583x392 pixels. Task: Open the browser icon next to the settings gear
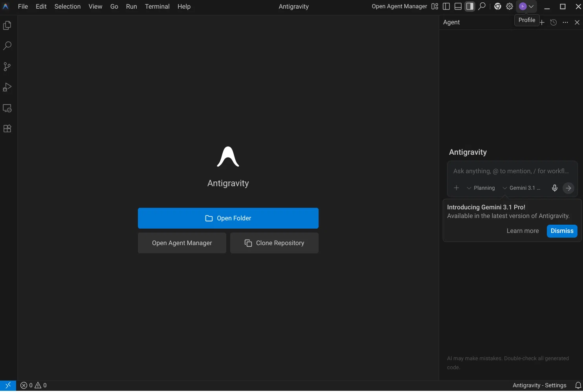(498, 6)
